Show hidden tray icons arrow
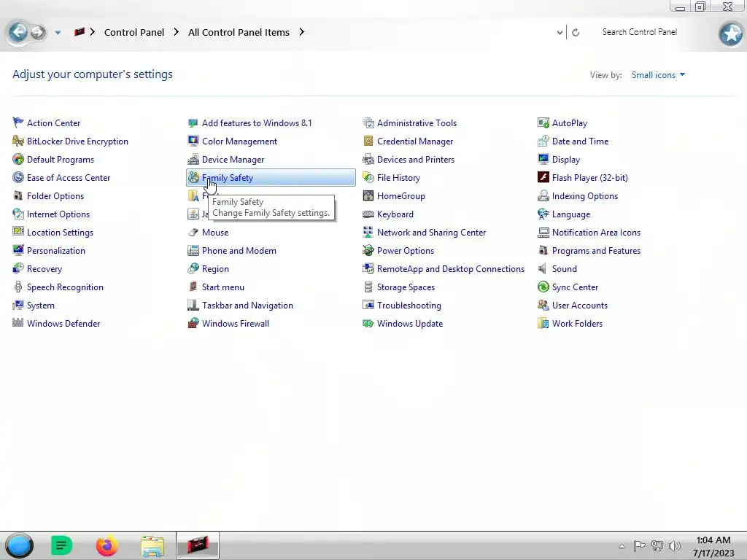 (x=622, y=546)
